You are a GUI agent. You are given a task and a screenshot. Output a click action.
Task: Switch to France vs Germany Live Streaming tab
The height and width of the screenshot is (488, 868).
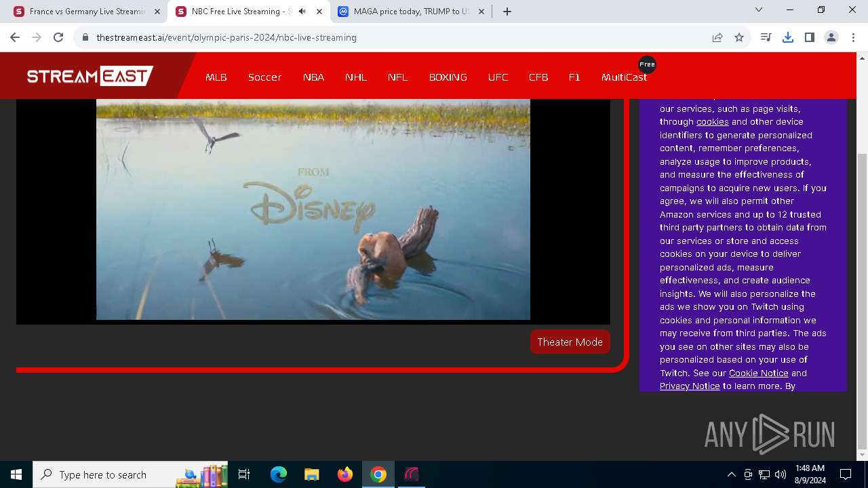tap(87, 12)
